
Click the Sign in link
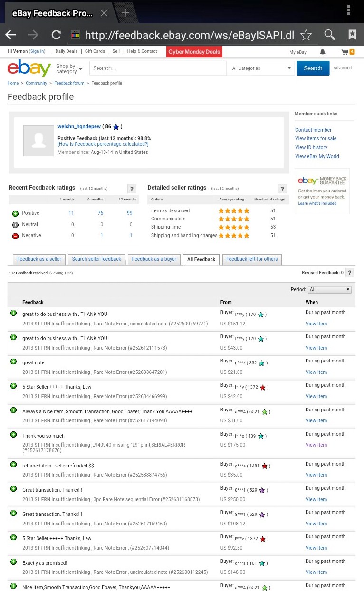[37, 51]
